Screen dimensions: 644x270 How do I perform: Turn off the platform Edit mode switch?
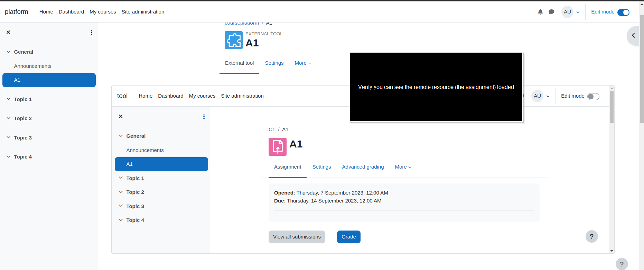[x=623, y=12]
